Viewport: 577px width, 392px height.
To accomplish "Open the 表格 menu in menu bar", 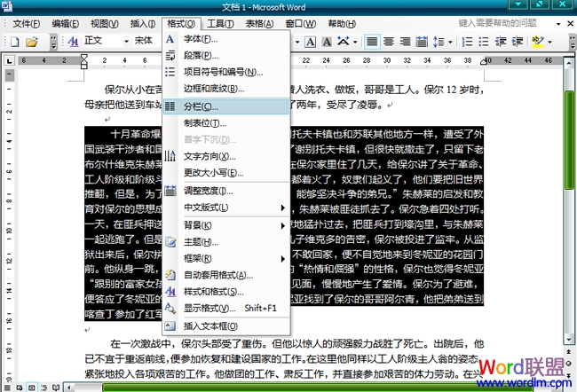I will [259, 22].
